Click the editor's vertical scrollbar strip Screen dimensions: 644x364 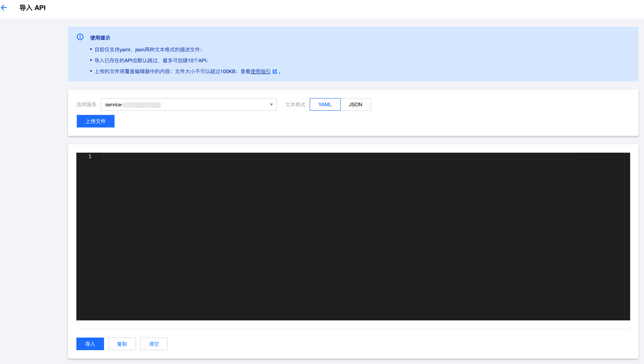coord(627,237)
